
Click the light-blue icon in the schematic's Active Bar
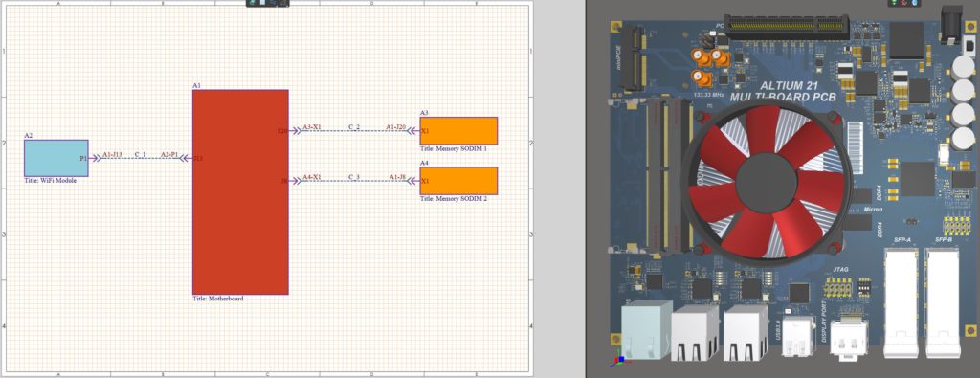point(262,3)
